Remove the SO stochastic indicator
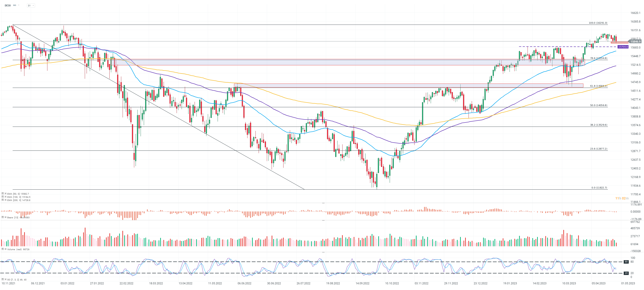The width and height of the screenshot is (644, 290). 5,280
